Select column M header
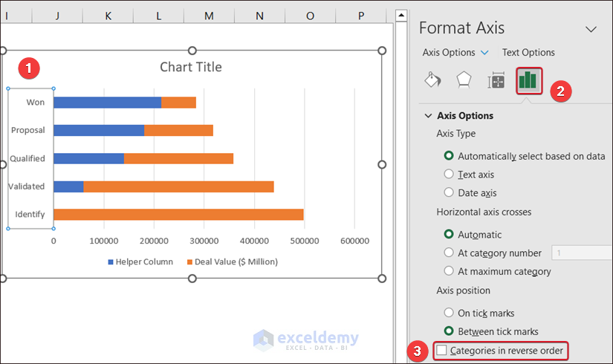 (x=209, y=16)
